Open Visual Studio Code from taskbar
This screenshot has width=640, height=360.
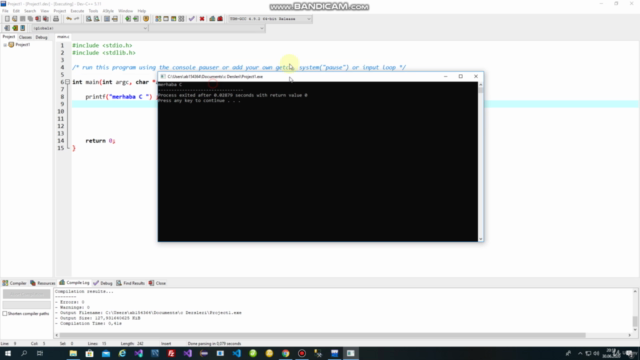pos(236,353)
